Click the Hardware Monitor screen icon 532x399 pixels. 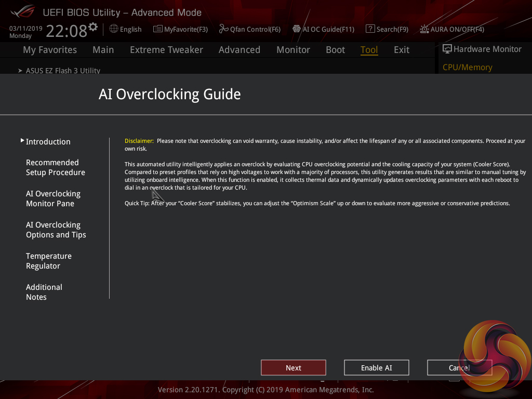pos(447,49)
